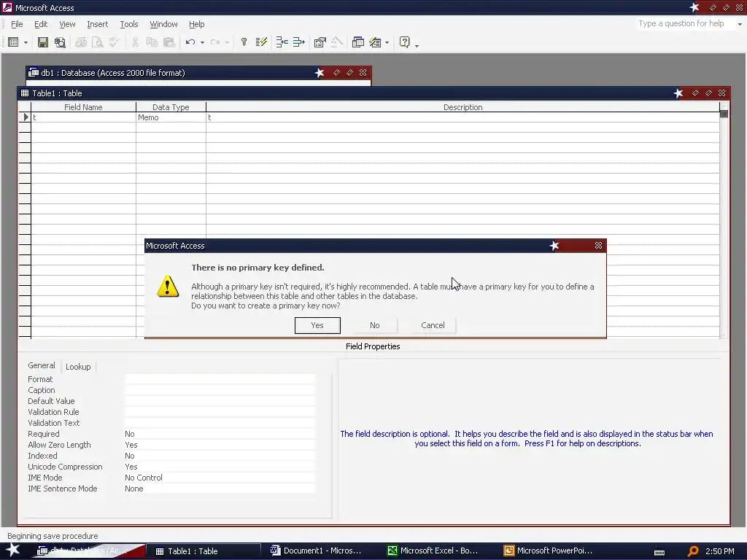The image size is (747, 560).
Task: Click the table design vertical scrollbar thumb
Action: coord(724,114)
